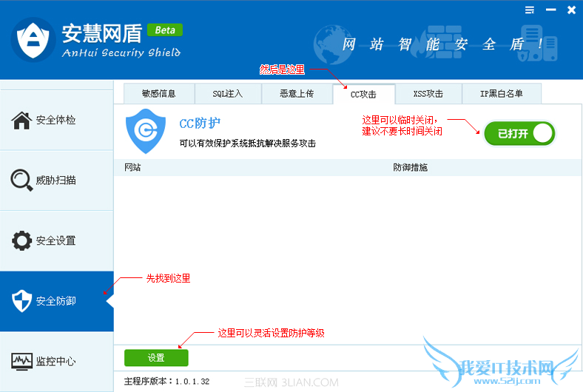
Task: Switch to the SQL注入 tab
Action: point(228,94)
